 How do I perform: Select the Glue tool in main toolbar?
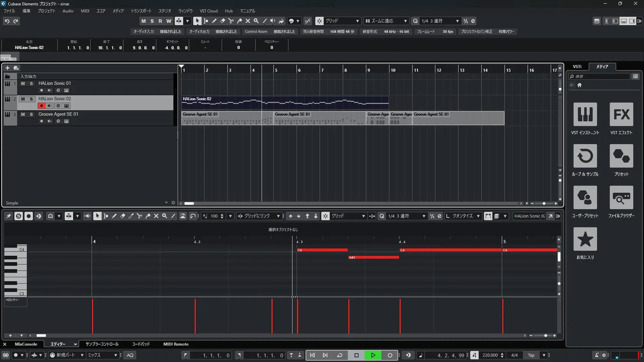tap(239, 21)
